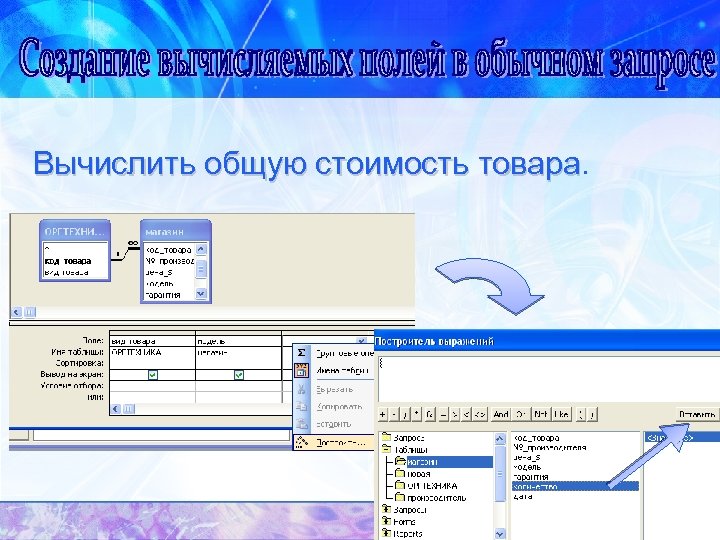Screen dimensions: 720x540
Task: Click the модель field cell in grid
Action: click(x=238, y=341)
